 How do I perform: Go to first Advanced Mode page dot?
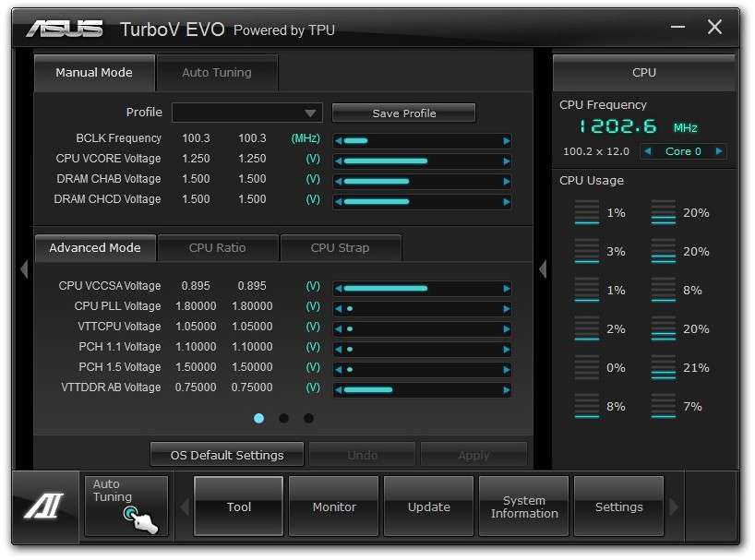pyautogui.click(x=258, y=418)
